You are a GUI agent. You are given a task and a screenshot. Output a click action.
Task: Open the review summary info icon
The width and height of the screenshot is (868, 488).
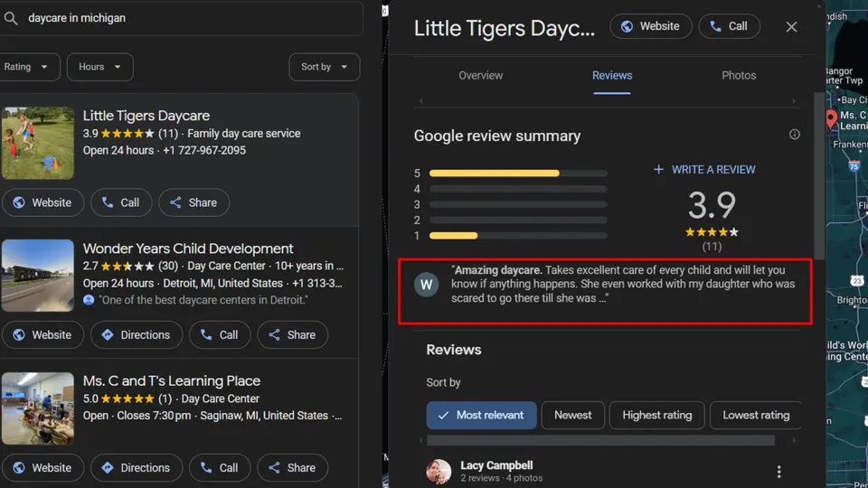tap(795, 135)
